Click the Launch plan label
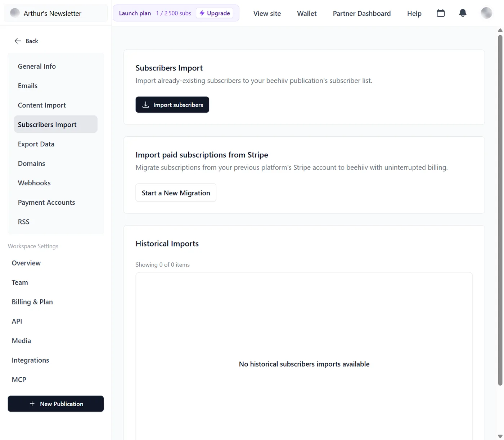 [x=135, y=13]
